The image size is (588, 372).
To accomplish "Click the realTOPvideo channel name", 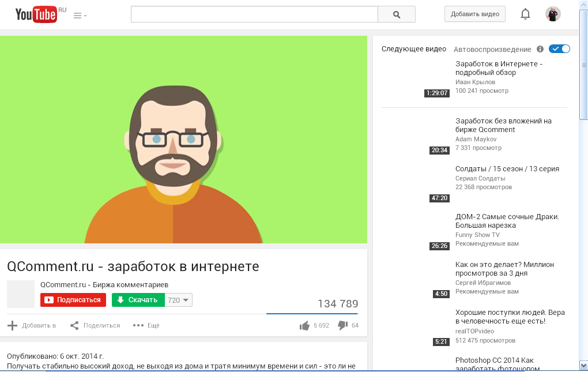I will [x=474, y=331].
